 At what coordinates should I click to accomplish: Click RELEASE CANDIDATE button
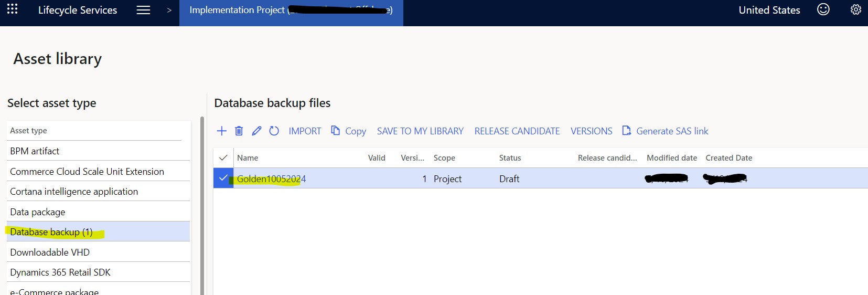point(517,131)
